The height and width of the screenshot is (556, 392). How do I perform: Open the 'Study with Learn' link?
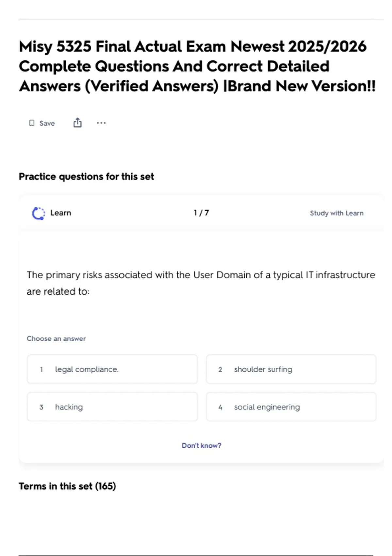[336, 213]
